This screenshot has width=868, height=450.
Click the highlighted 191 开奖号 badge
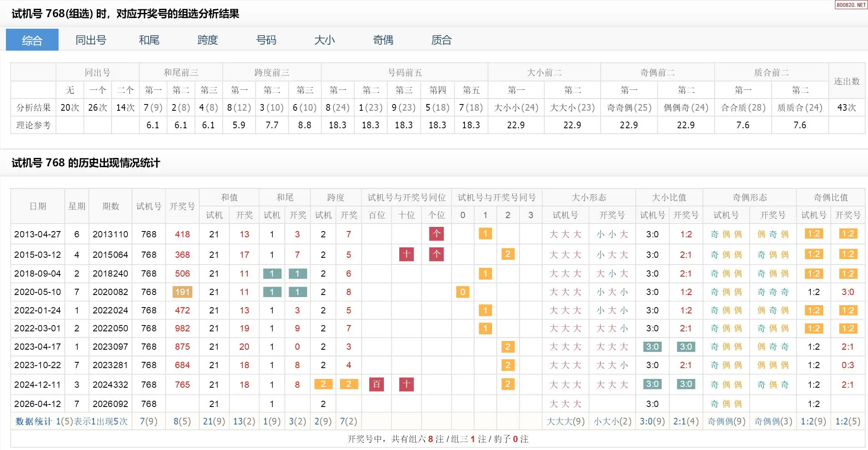[182, 292]
